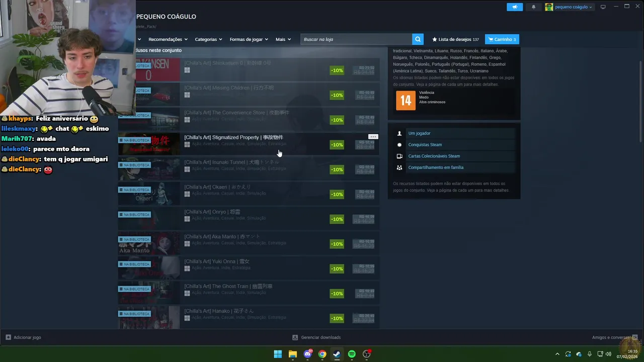
Task: Click Aka Manto game thumbnail
Action: (x=149, y=243)
